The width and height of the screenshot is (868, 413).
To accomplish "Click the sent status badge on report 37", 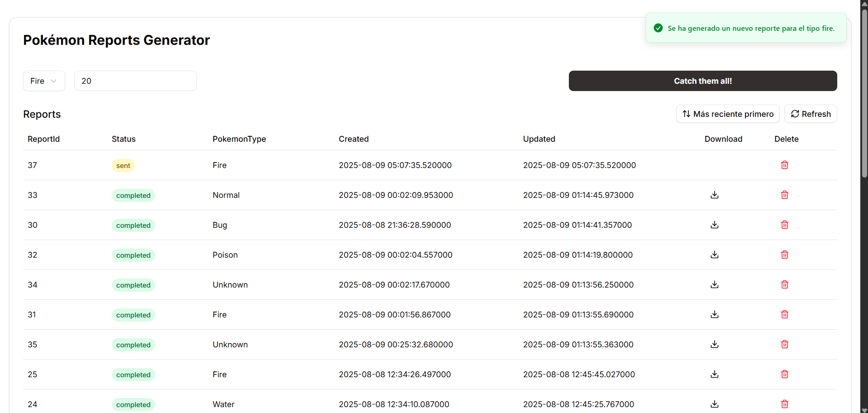I will [x=123, y=165].
